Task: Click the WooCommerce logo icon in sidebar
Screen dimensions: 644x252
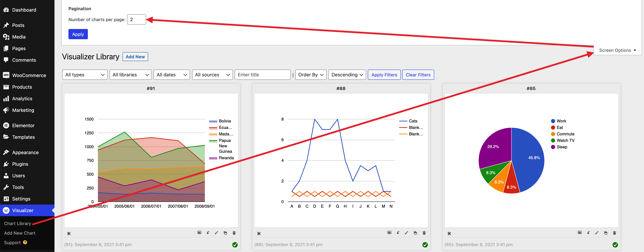Action: pyautogui.click(x=6, y=75)
